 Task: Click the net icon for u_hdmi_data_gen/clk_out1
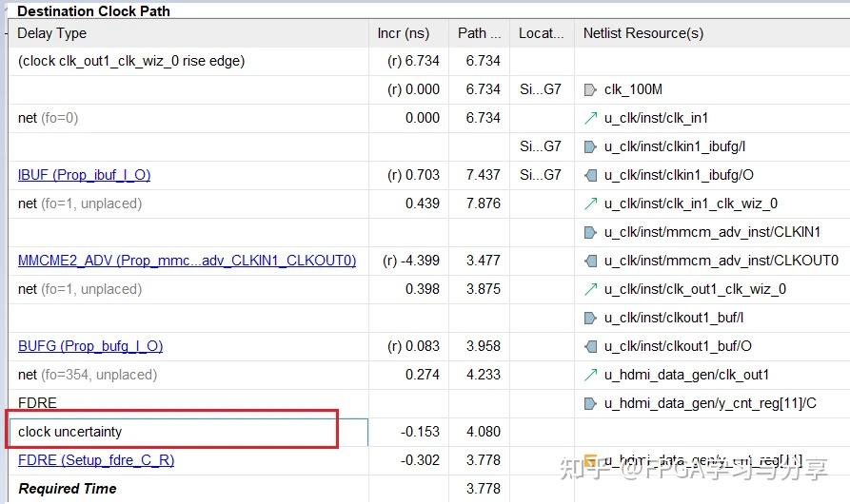click(590, 375)
